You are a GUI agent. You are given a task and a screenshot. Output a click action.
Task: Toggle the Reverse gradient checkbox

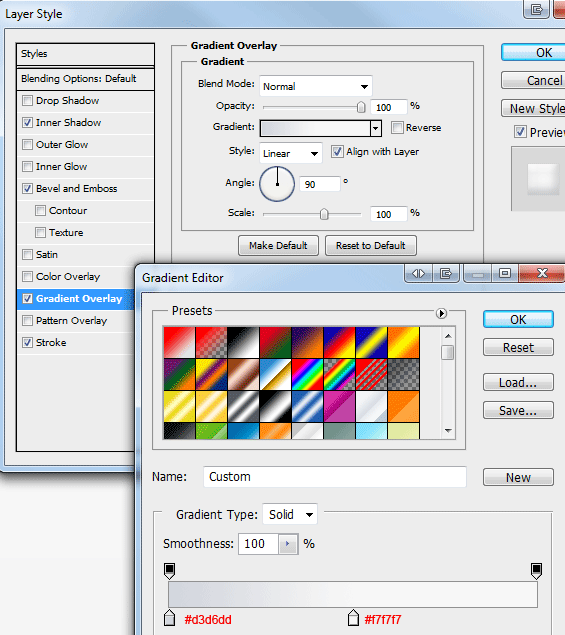click(x=397, y=128)
